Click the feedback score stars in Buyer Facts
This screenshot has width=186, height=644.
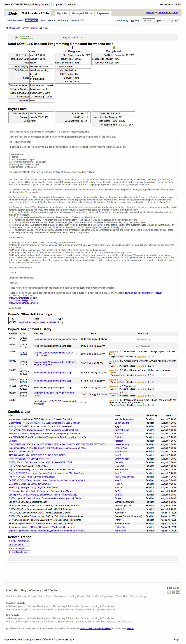click(123, 125)
